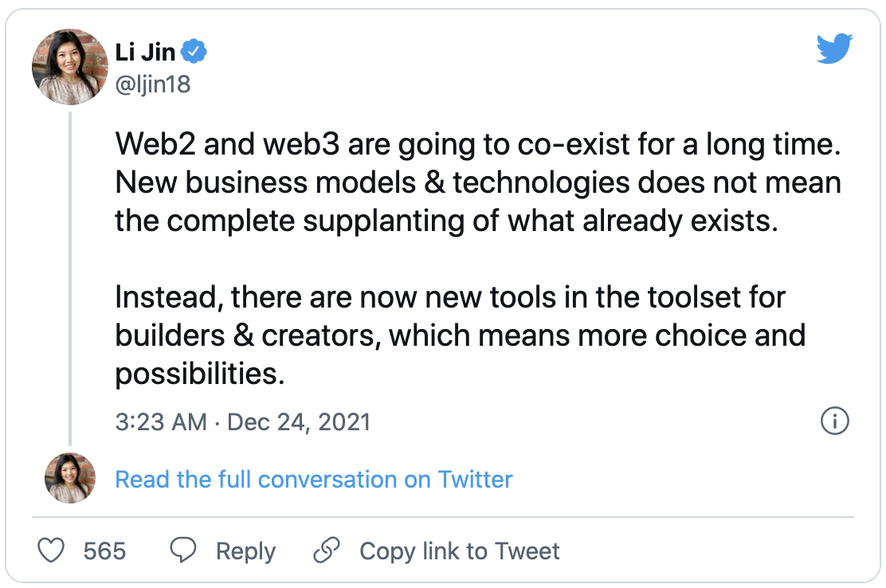Image resolution: width=886 pixels, height=588 pixels.
Task: Open Li Jin's large profile avatar
Action: (69, 67)
